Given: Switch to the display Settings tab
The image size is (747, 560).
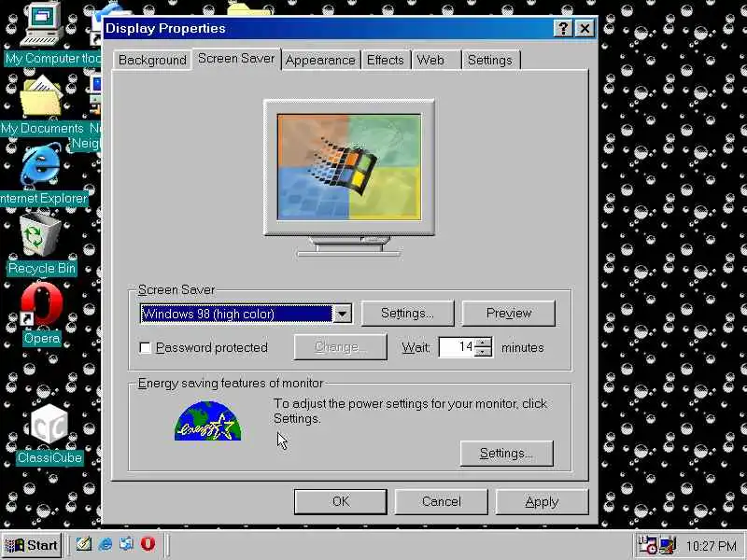Looking at the screenshot, I should [490, 60].
